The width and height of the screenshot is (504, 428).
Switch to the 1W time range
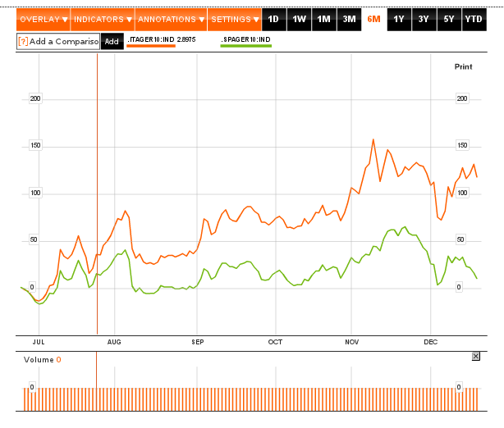(299, 20)
